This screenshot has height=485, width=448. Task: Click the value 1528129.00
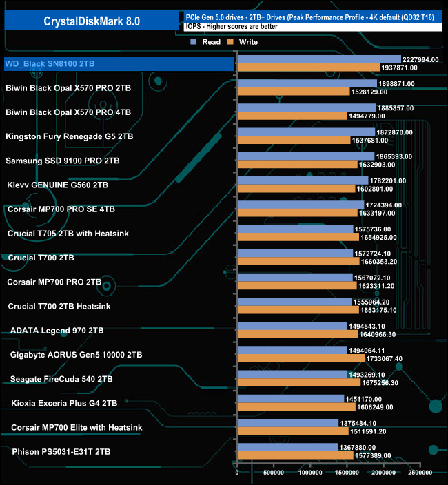[x=369, y=92]
